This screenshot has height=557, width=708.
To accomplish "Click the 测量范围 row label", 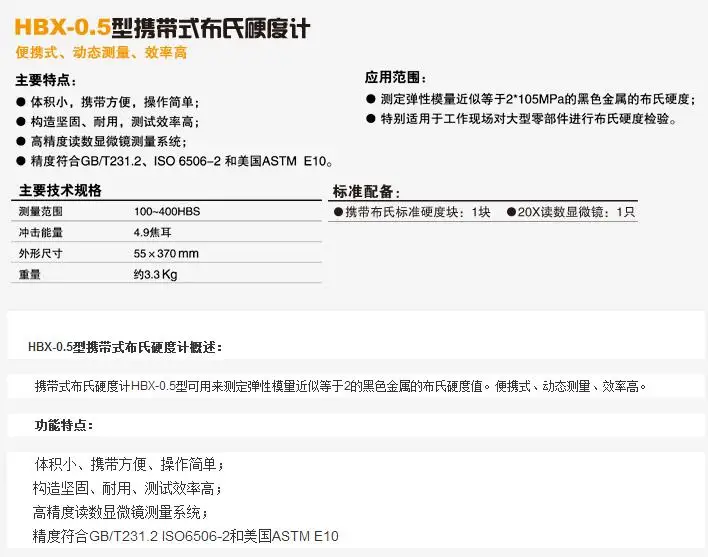I will [41, 211].
